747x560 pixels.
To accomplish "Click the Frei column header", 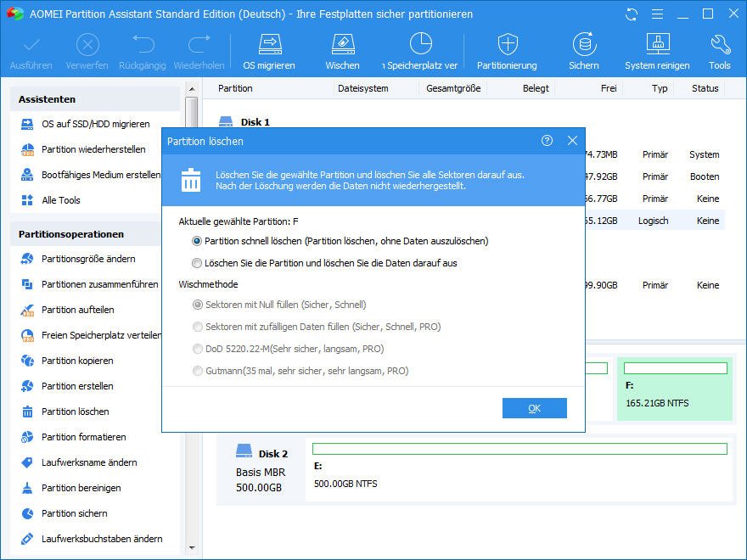I will (x=609, y=88).
